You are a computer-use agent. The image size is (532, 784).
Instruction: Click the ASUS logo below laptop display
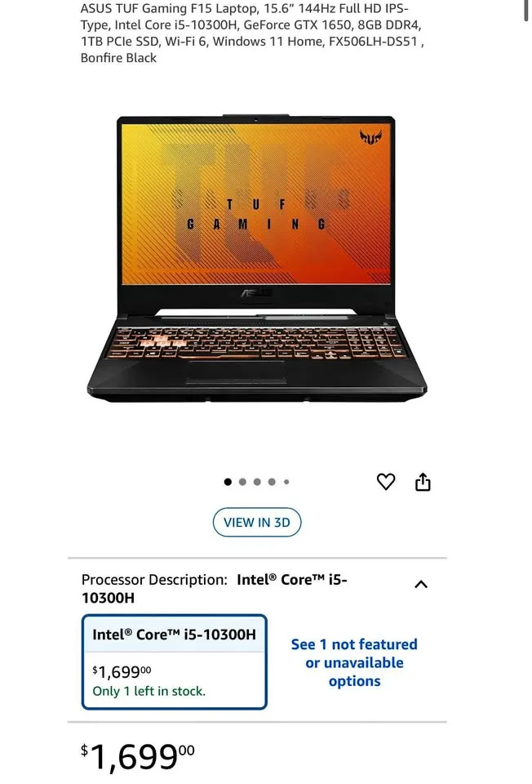(x=256, y=293)
